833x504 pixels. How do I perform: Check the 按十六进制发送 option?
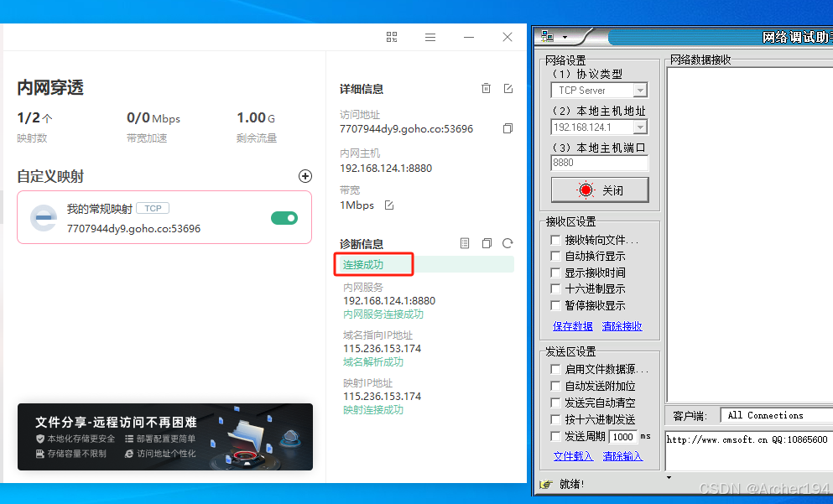coord(556,419)
